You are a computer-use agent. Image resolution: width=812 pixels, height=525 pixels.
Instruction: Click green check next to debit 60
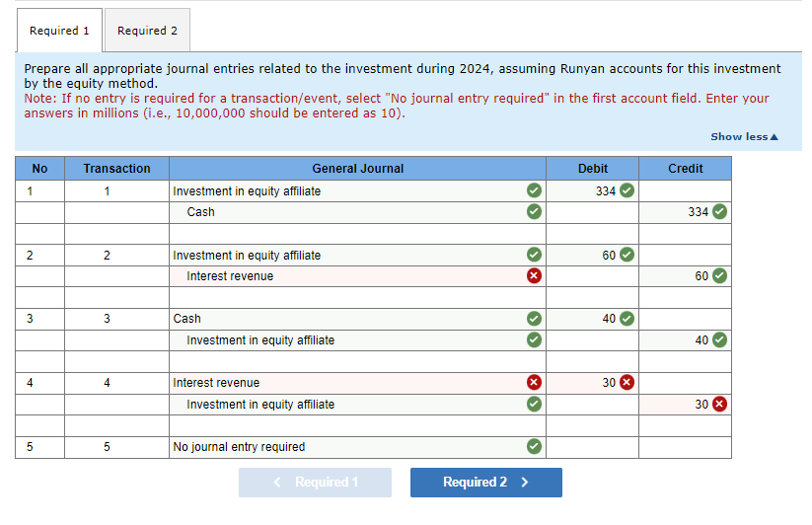point(627,255)
